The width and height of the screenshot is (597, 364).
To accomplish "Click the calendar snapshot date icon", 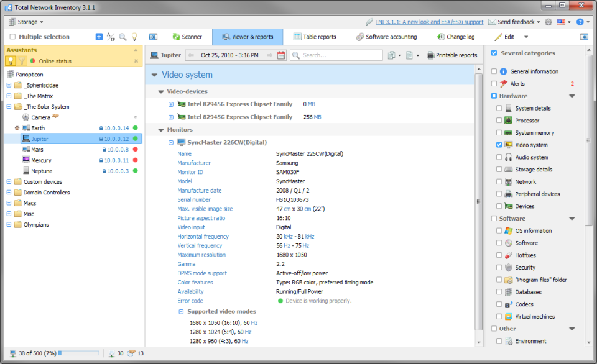I will click(281, 55).
